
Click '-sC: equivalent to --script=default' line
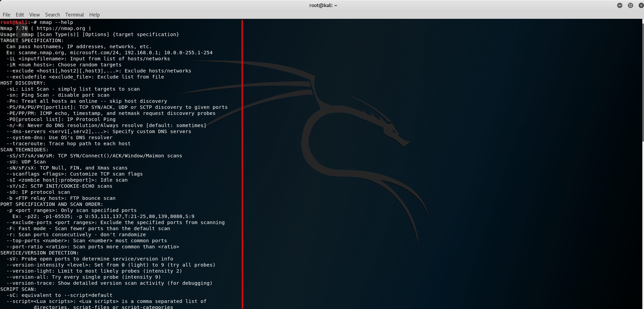(59, 295)
